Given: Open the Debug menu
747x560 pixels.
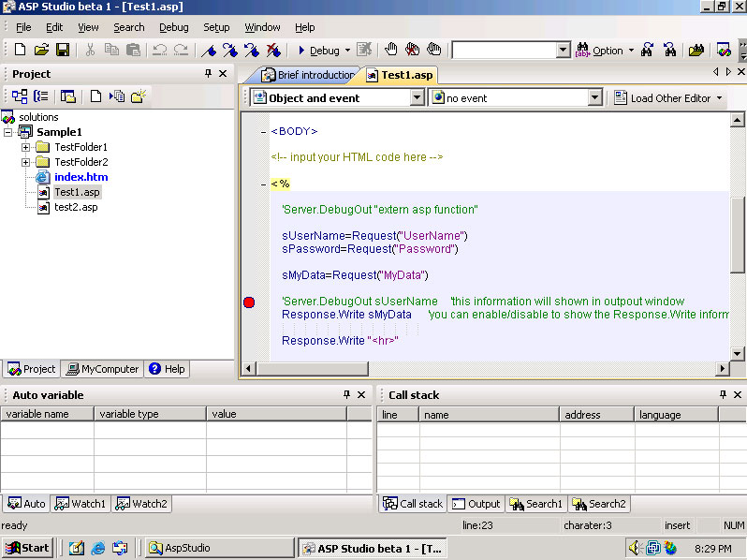Looking at the screenshot, I should click(174, 27).
